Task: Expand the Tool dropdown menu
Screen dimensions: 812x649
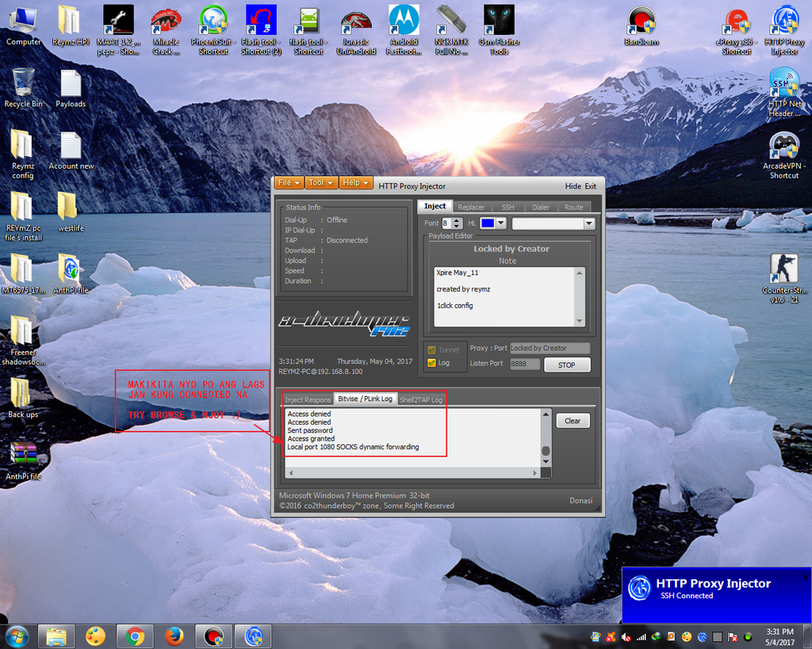Action: tap(321, 183)
